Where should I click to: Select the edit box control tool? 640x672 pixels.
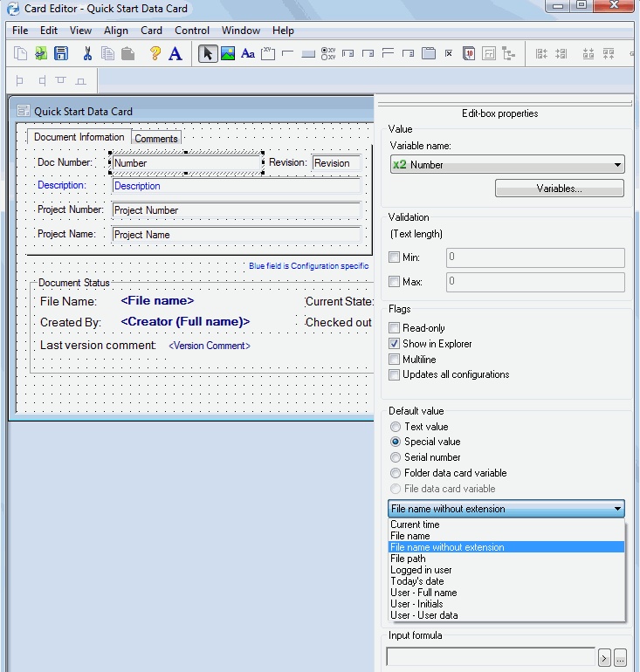point(288,53)
